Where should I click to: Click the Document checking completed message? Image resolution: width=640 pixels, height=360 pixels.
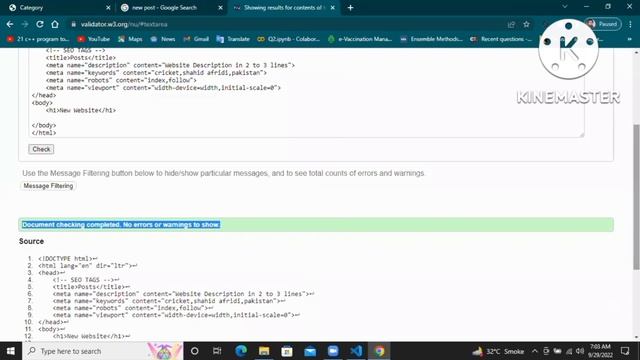(x=121, y=225)
